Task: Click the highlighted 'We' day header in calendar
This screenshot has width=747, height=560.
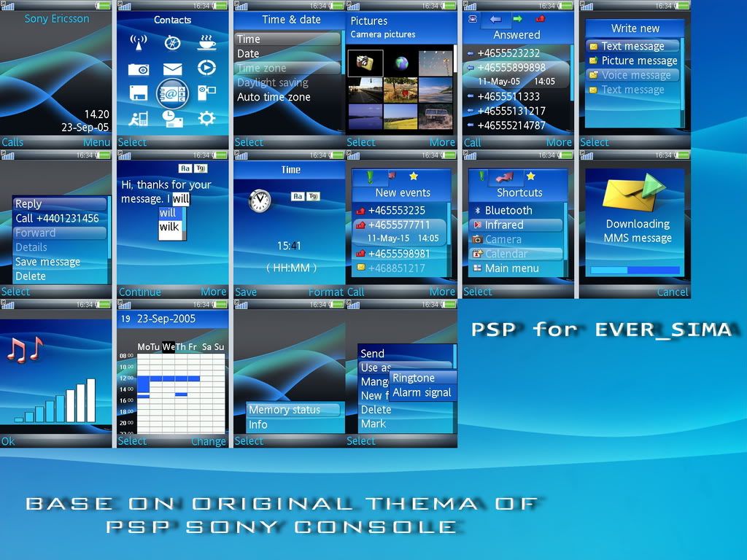Action: 169,346
